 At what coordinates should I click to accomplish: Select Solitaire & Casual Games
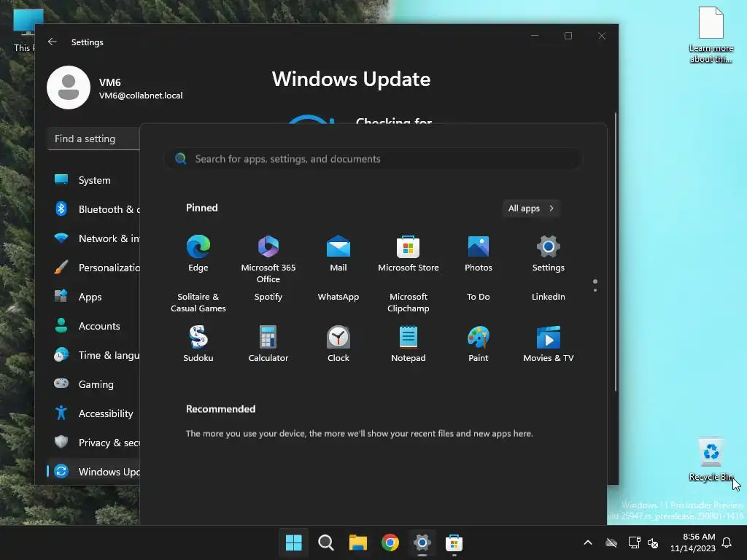[198, 303]
